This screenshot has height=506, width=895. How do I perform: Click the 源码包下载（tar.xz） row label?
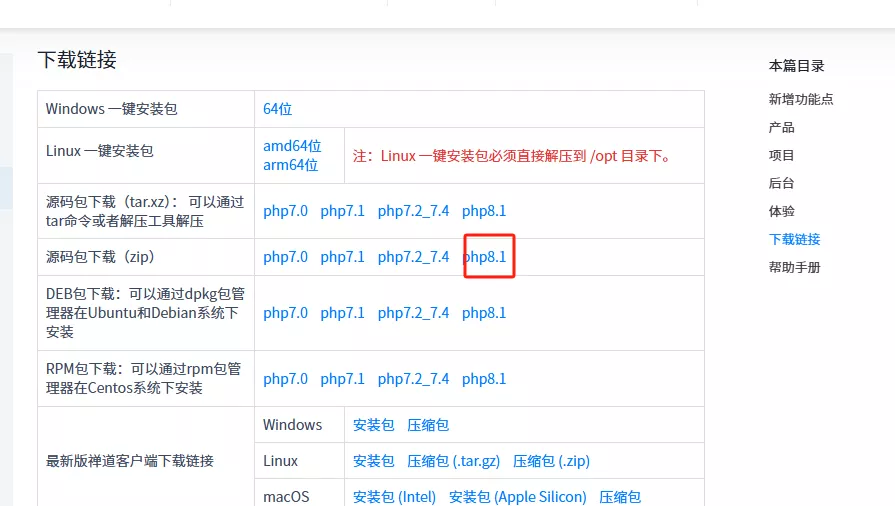tap(145, 211)
